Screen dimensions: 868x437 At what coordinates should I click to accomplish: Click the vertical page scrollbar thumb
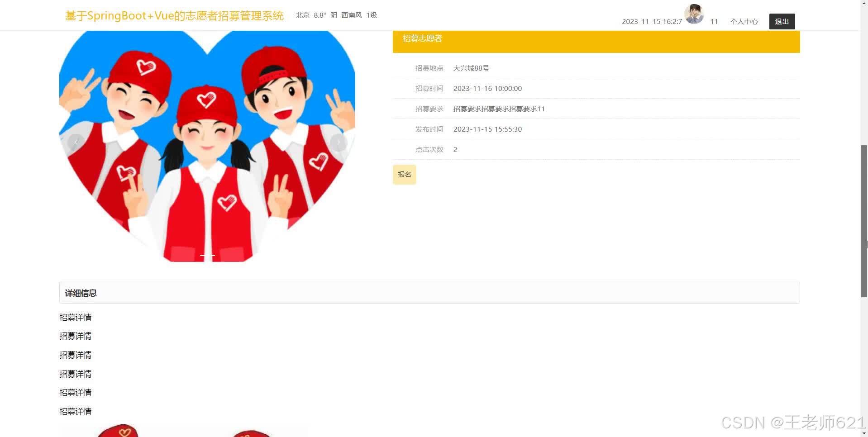[x=864, y=221]
